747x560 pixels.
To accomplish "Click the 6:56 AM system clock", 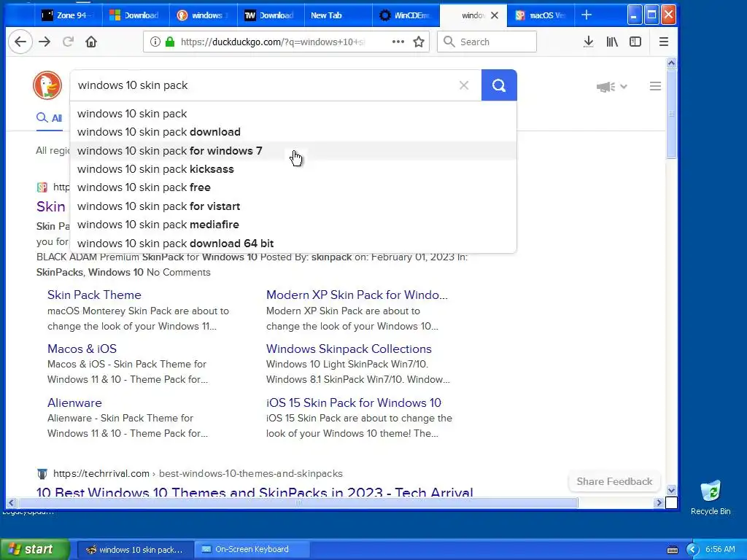I will (x=720, y=550).
